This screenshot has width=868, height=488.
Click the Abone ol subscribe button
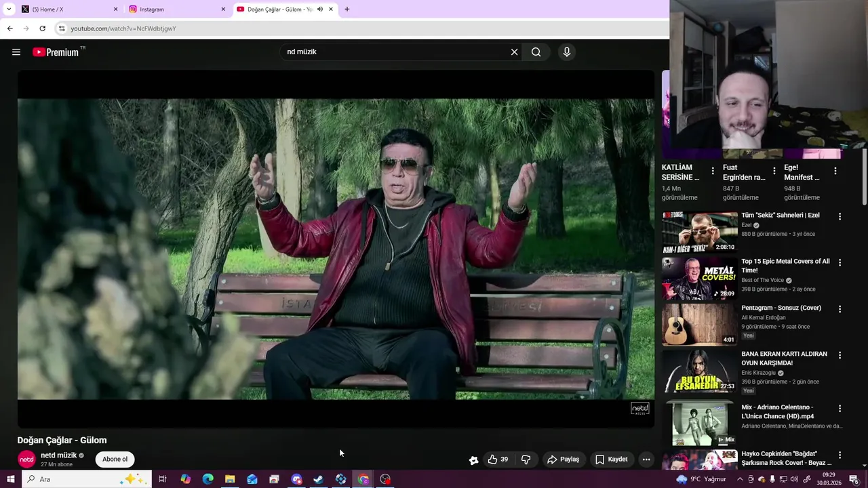115,460
